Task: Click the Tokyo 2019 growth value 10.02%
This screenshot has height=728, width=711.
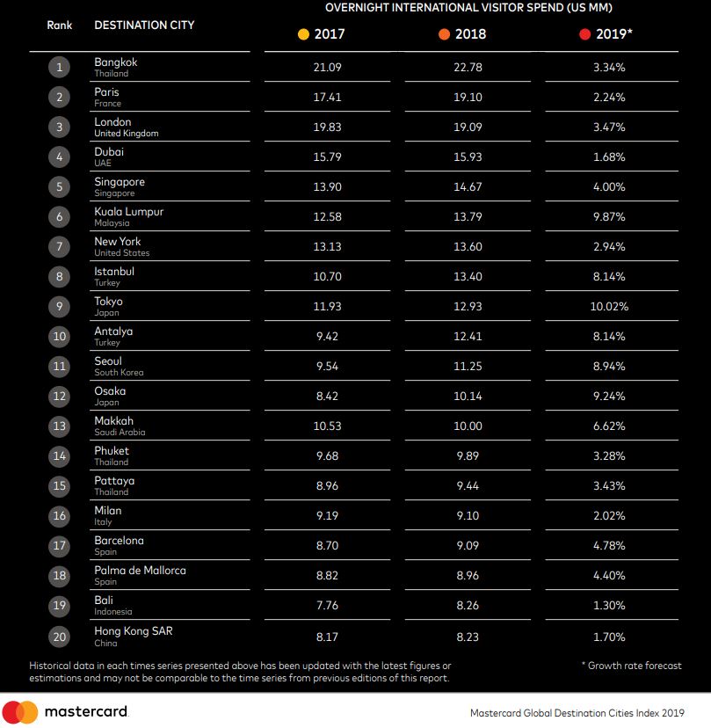Action: click(x=609, y=307)
